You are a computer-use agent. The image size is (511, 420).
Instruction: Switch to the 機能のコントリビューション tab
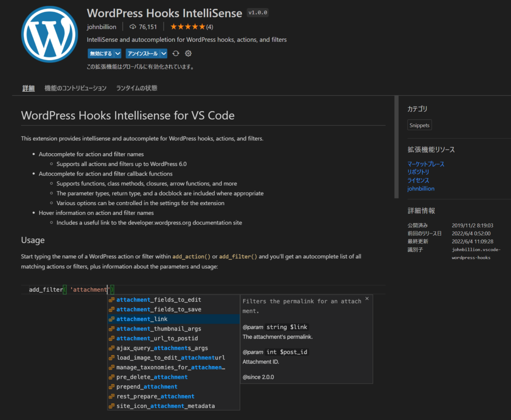click(x=75, y=88)
